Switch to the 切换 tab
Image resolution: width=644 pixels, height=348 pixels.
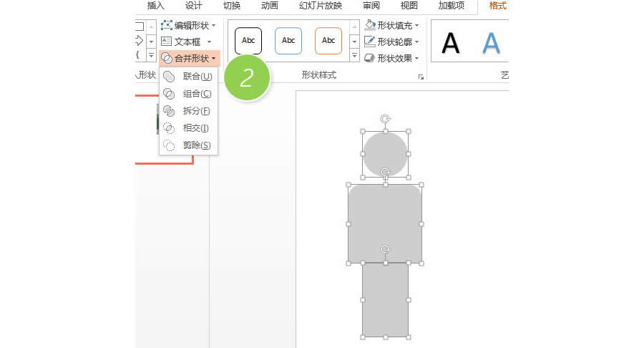pyautogui.click(x=232, y=5)
